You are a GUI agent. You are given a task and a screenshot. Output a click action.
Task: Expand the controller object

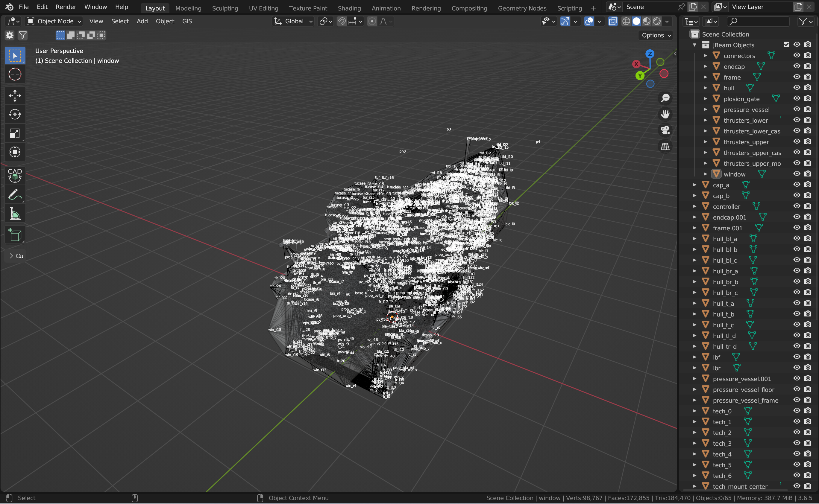695,206
